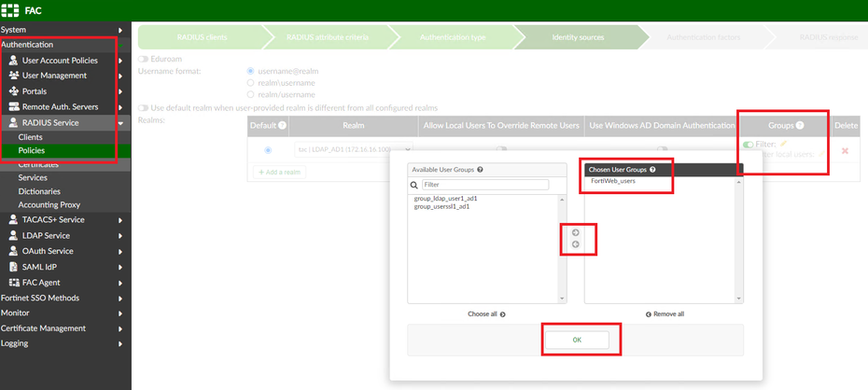Remove selected group with left arrow icon
Viewport: 868px width, 390px height.
575,244
